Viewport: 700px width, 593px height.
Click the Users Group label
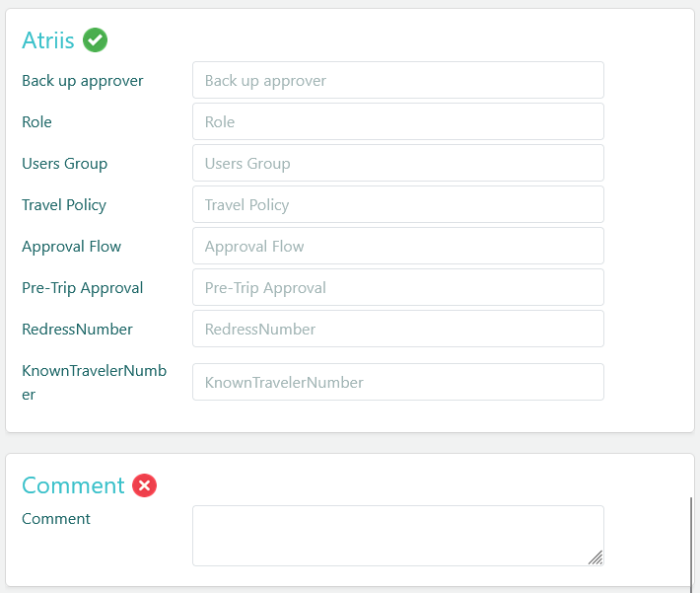[x=65, y=164]
